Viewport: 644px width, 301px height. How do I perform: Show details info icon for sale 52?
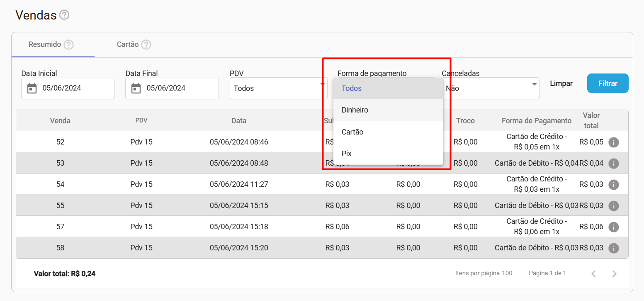(614, 142)
